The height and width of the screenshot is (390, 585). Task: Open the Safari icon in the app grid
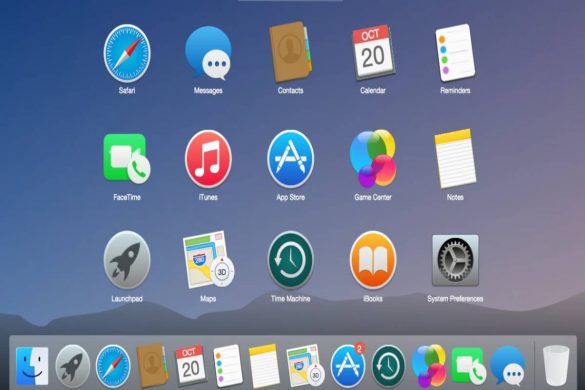[x=127, y=53]
